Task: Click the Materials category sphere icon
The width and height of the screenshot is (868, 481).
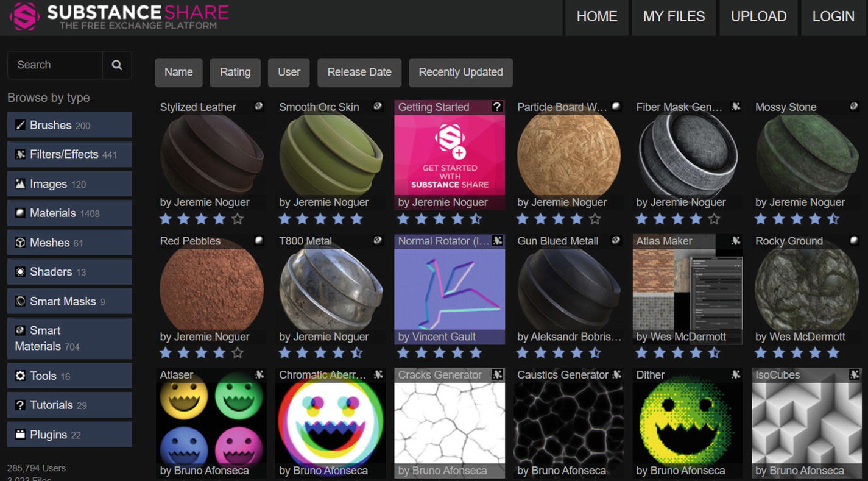Action: 20,213
